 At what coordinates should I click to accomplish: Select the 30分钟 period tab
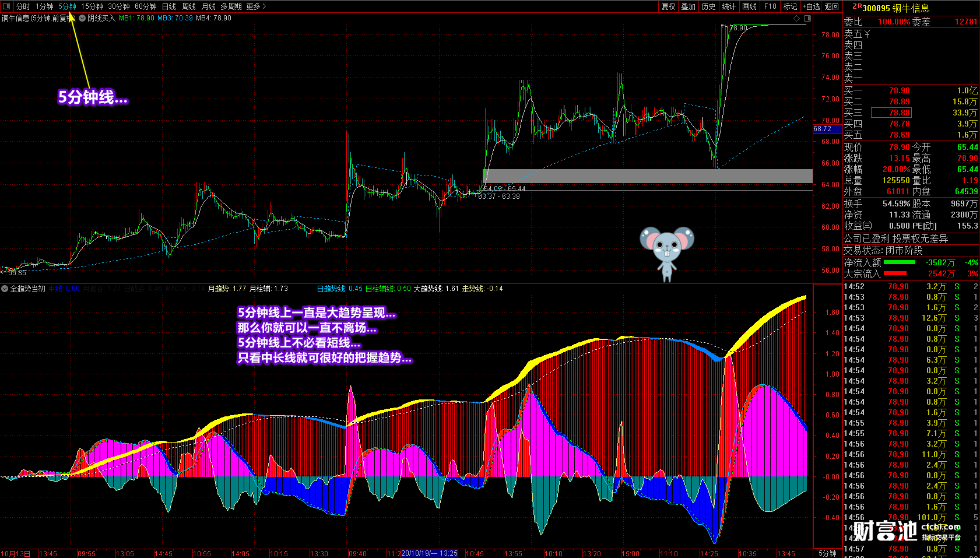pyautogui.click(x=118, y=6)
